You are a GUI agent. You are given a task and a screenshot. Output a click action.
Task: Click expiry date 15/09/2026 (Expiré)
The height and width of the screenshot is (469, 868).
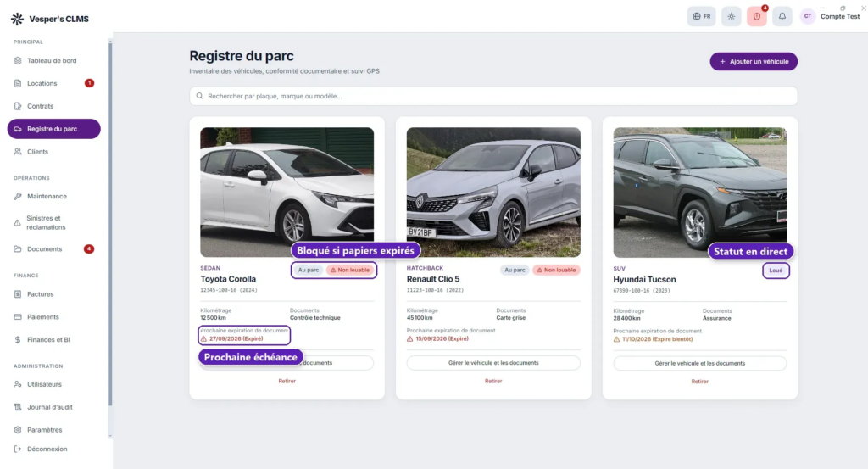tap(442, 339)
